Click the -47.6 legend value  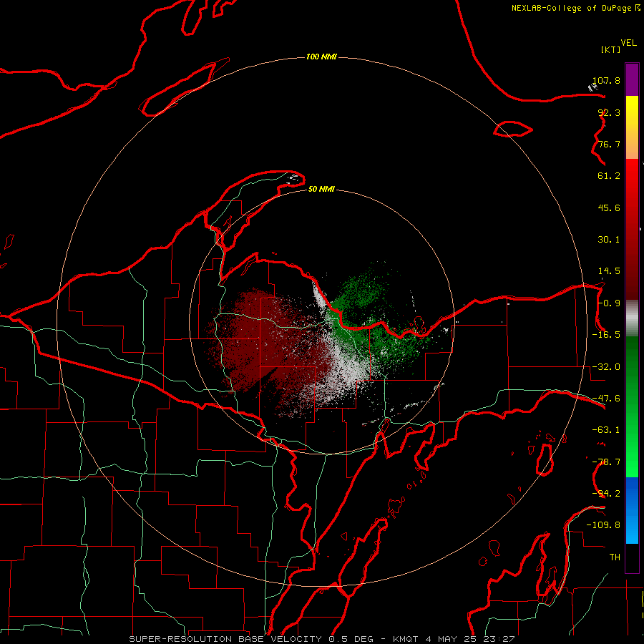(606, 399)
